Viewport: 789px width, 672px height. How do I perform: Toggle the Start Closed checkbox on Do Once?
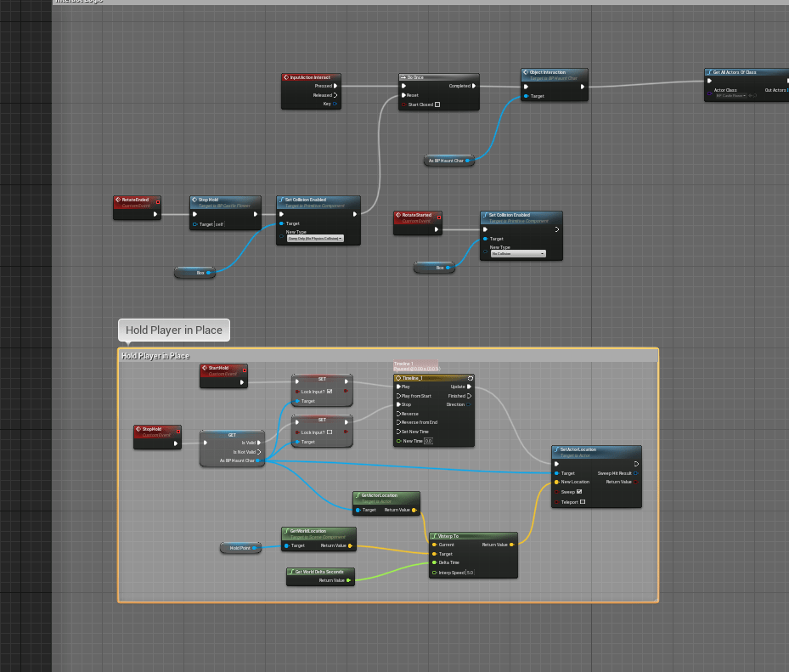click(x=437, y=104)
